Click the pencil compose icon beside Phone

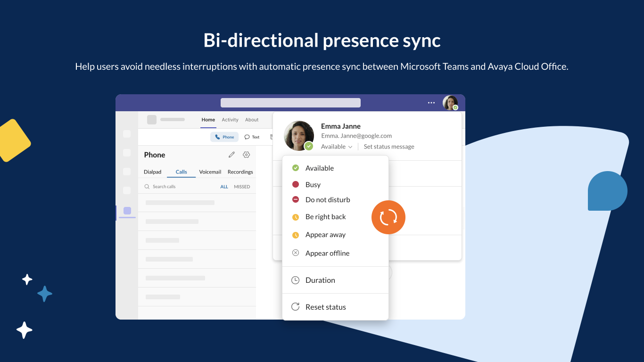pos(231,155)
